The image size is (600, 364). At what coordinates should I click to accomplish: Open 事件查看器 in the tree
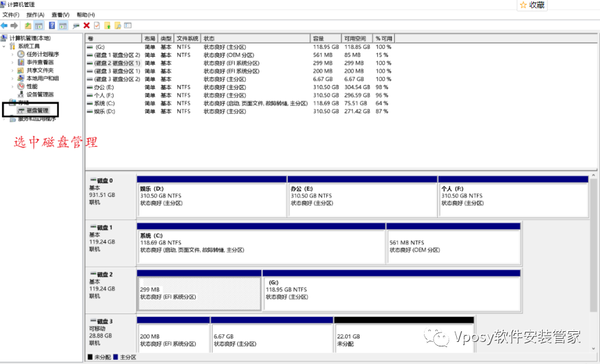click(x=40, y=62)
